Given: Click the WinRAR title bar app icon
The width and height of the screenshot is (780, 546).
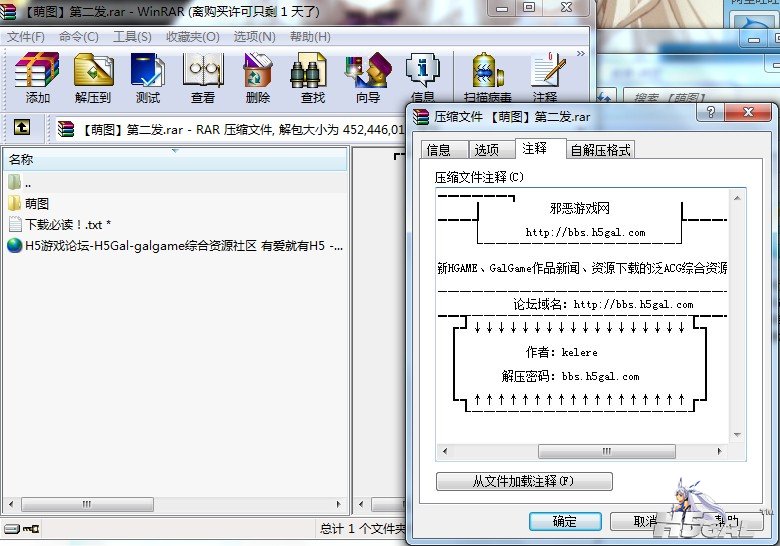Looking at the screenshot, I should 8,11.
